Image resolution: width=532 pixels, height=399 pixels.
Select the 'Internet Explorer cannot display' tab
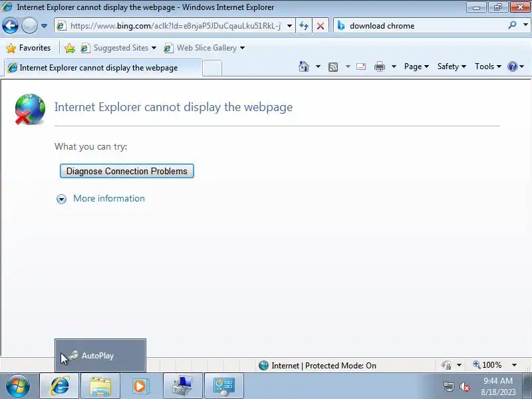103,68
